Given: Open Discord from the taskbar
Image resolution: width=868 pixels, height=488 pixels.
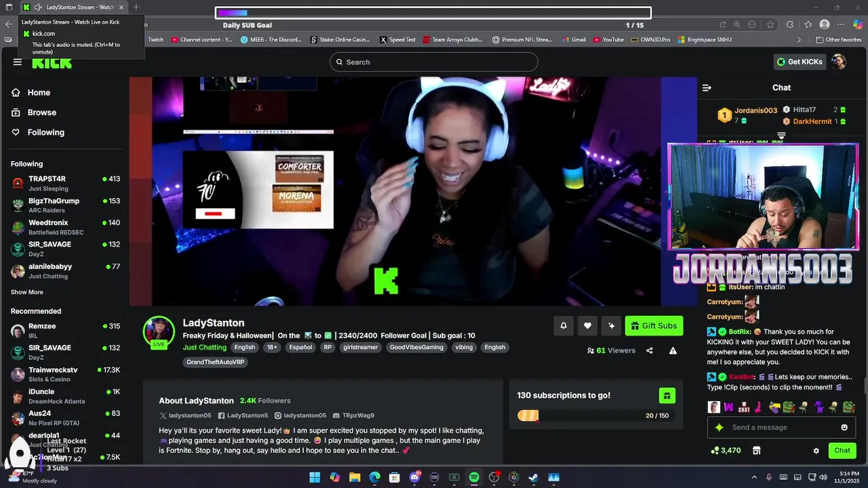Looking at the screenshot, I should click(414, 477).
